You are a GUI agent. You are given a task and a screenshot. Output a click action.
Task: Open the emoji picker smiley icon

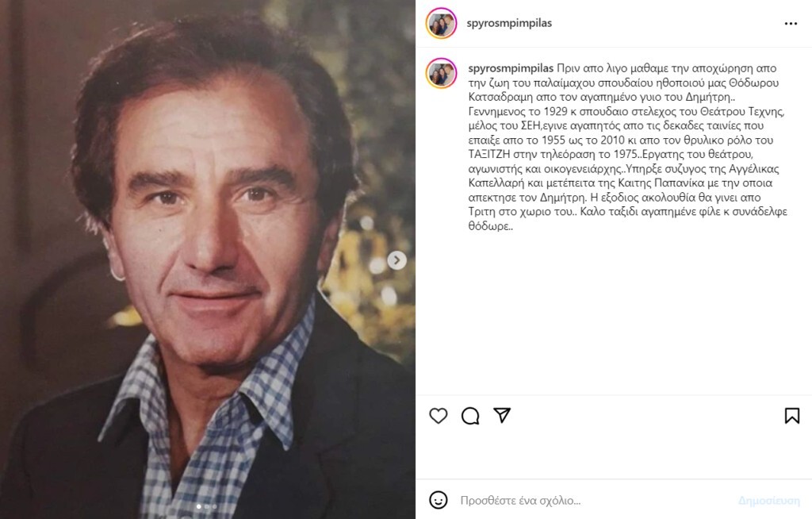click(x=438, y=500)
